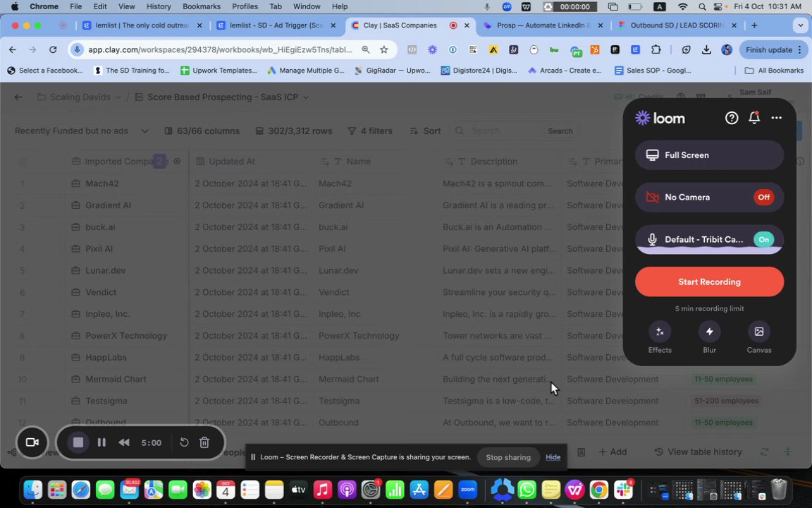812x508 pixels.
Task: Pause the Loom recording
Action: click(x=101, y=442)
